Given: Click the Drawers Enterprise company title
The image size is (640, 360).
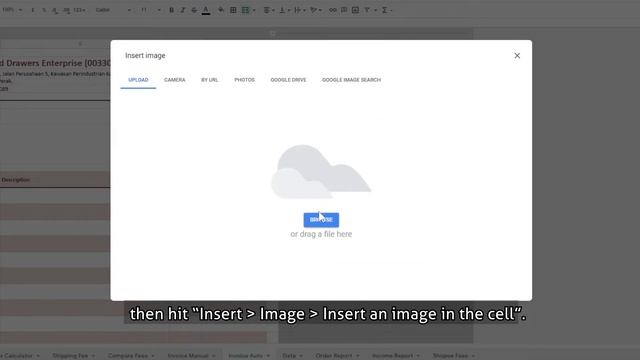Looking at the screenshot, I should click(x=55, y=63).
